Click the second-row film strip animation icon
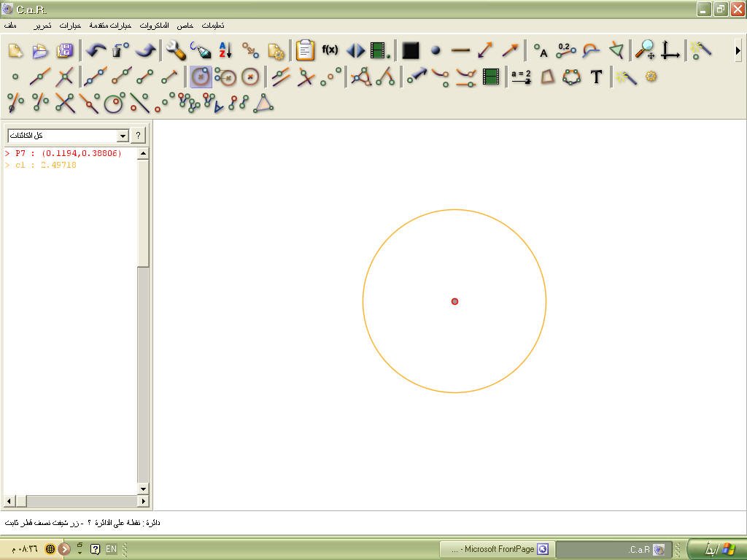Viewport: 747px width, 560px height. [491, 77]
